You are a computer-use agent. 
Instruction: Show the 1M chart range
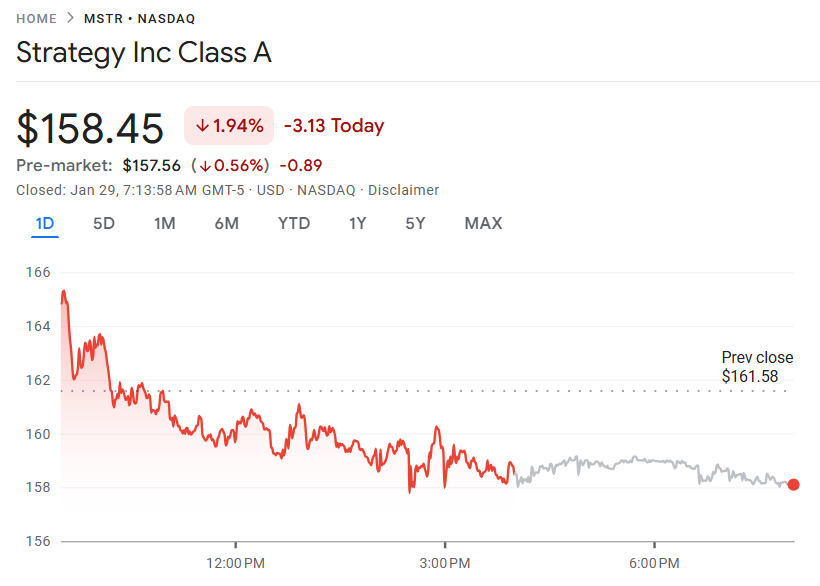[x=164, y=223]
